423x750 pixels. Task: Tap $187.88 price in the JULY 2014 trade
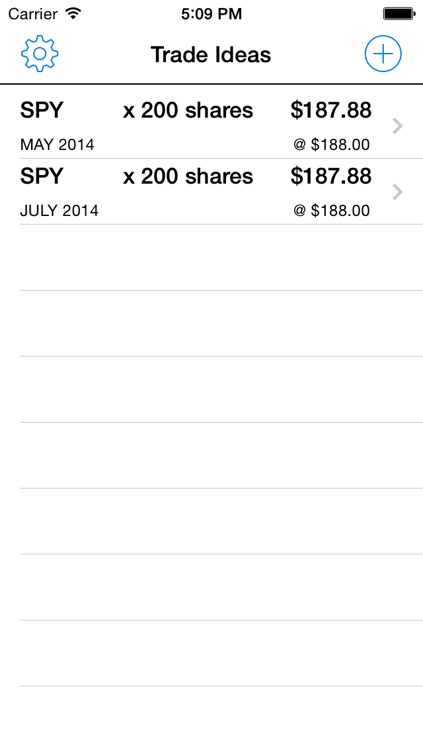tap(331, 176)
